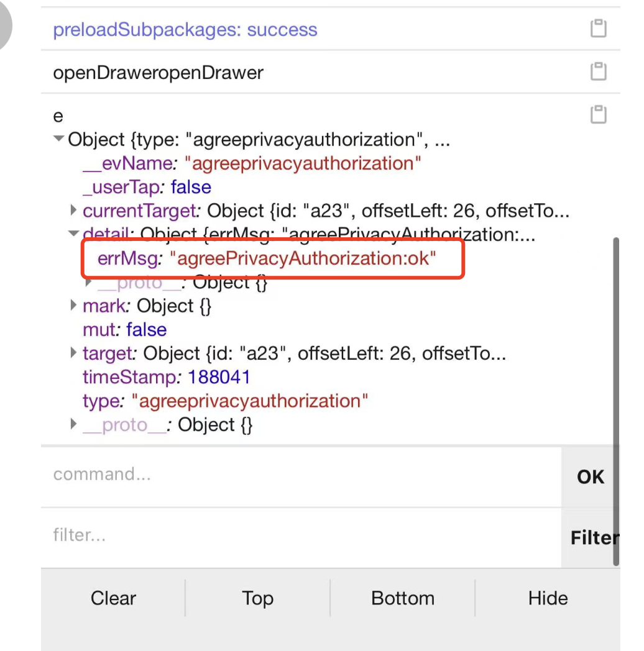This screenshot has height=651, width=644.
Task: Click the console vertical scrollbar
Action: pos(616,398)
